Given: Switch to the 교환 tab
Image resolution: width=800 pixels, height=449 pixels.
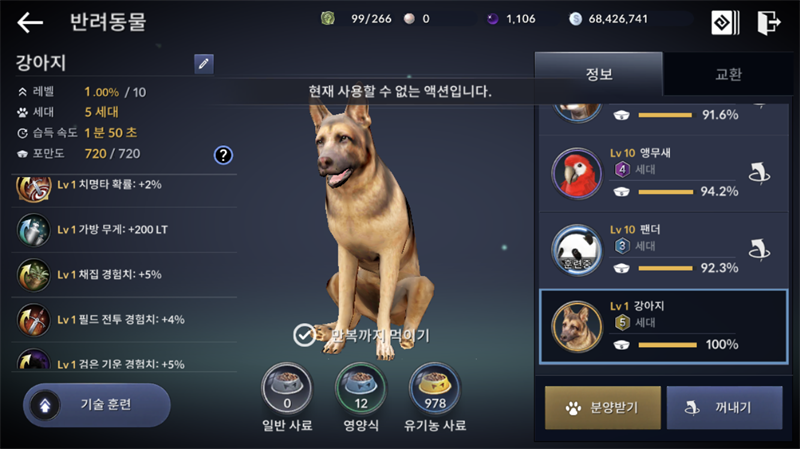Looking at the screenshot, I should coord(728,74).
